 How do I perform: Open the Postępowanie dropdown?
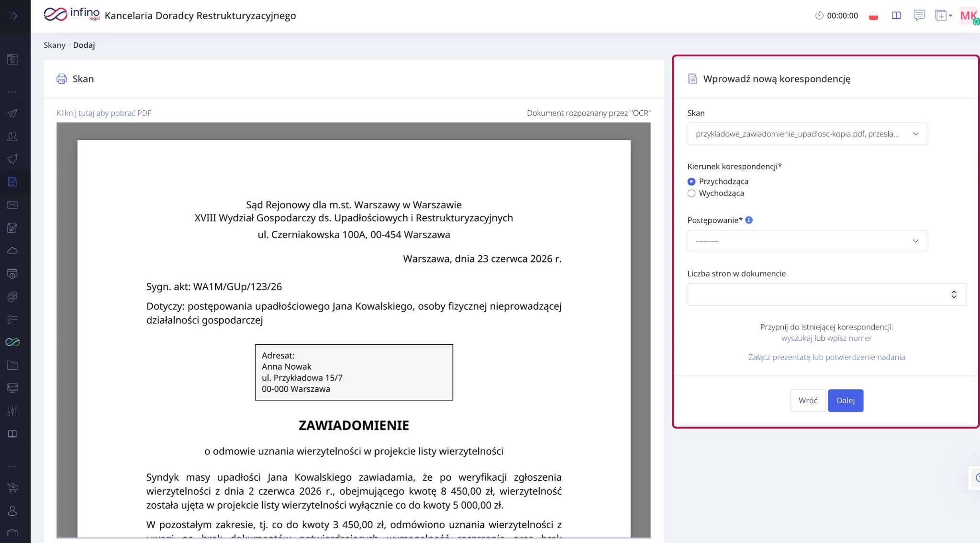click(x=807, y=241)
